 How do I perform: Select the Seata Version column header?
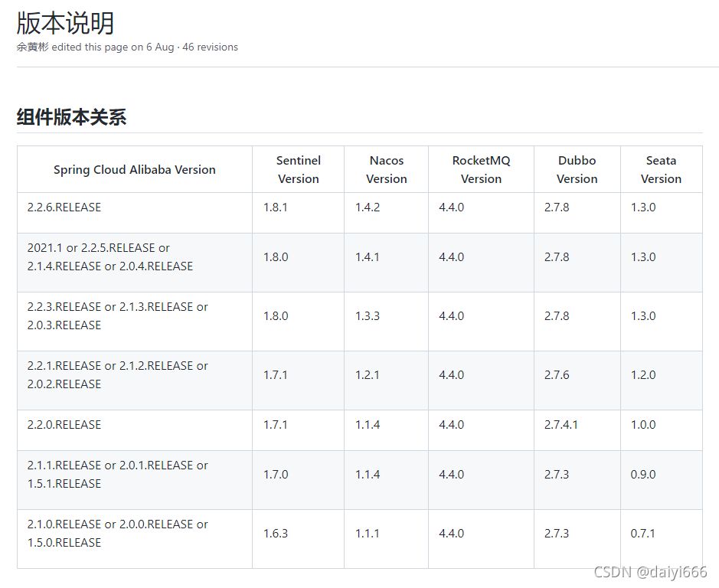(x=662, y=170)
